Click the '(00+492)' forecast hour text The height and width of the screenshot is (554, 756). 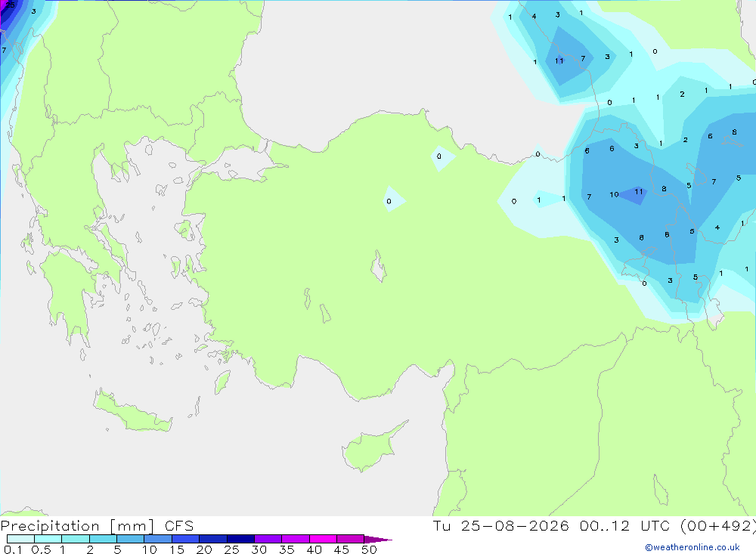(717, 526)
